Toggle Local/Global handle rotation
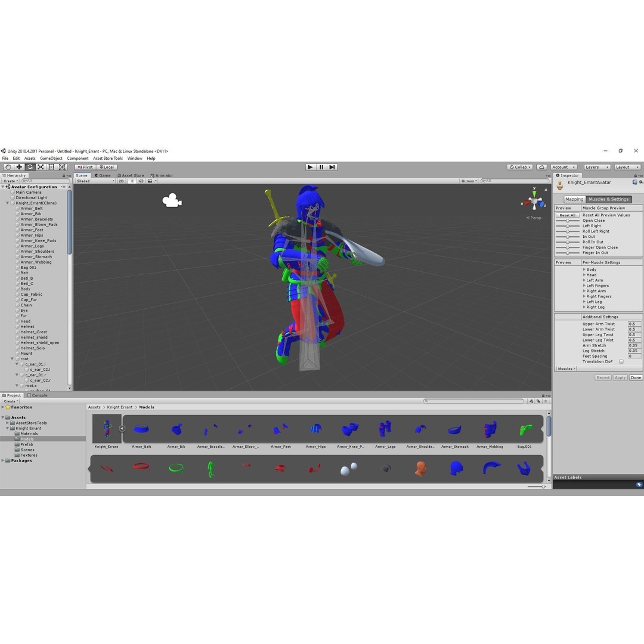The width and height of the screenshot is (644, 644). point(107,167)
